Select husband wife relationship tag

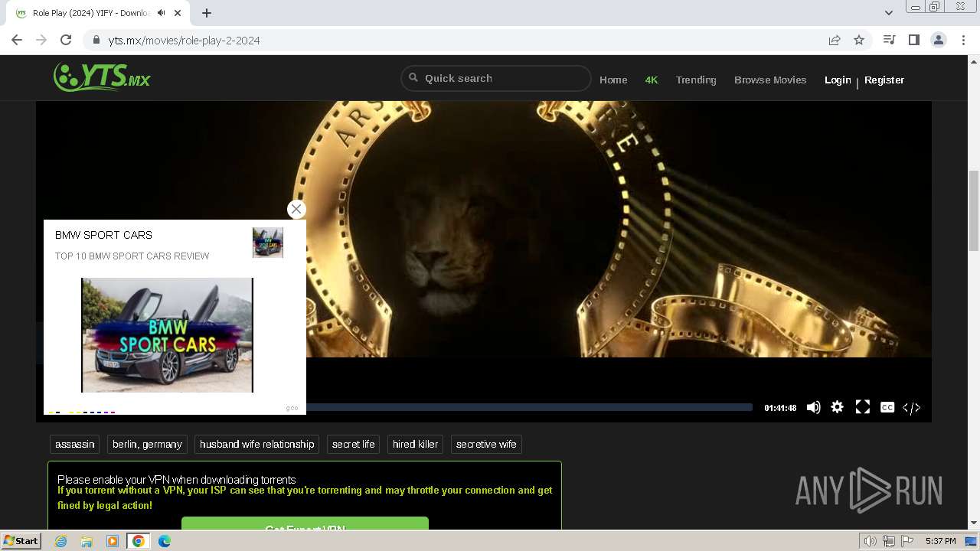point(257,444)
